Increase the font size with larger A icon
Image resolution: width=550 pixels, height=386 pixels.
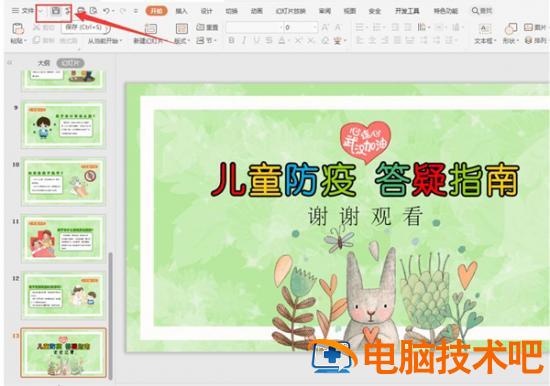325,27
